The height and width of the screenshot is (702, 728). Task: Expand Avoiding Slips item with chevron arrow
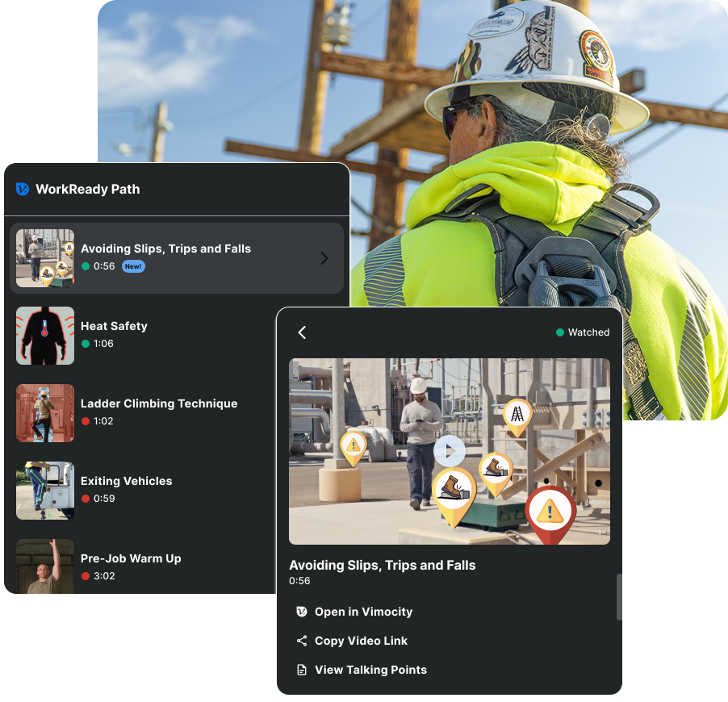tap(324, 258)
